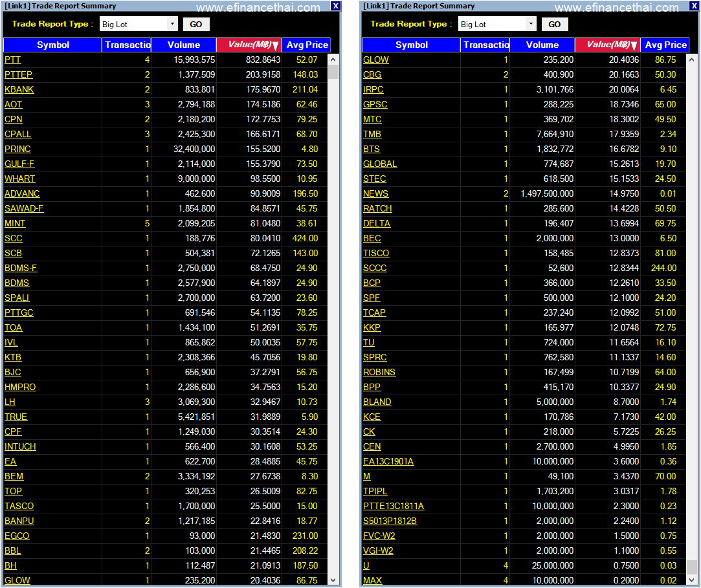
Task: Select the CBG symbol link
Action: (372, 74)
